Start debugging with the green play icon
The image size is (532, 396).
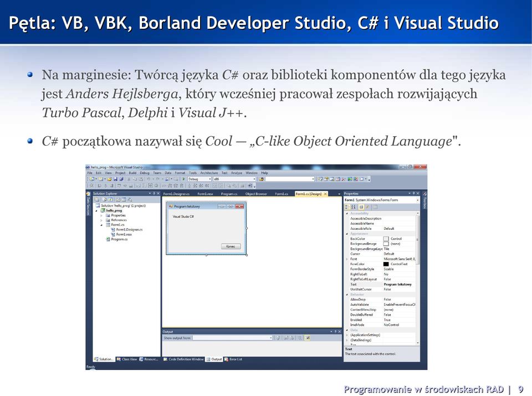pos(183,179)
